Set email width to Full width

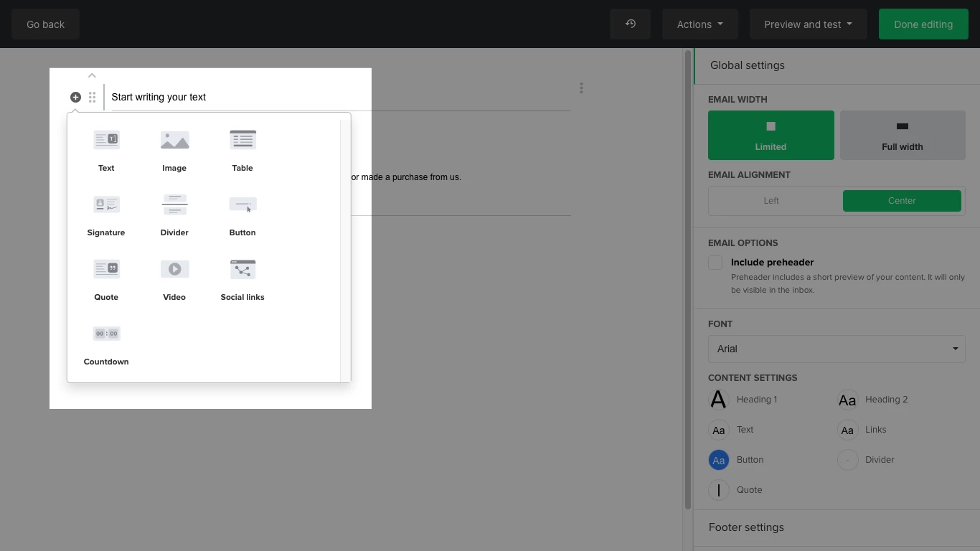pos(902,135)
